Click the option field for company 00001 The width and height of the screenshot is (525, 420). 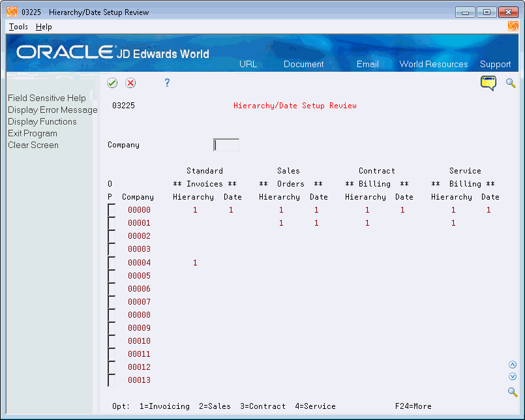click(x=112, y=223)
